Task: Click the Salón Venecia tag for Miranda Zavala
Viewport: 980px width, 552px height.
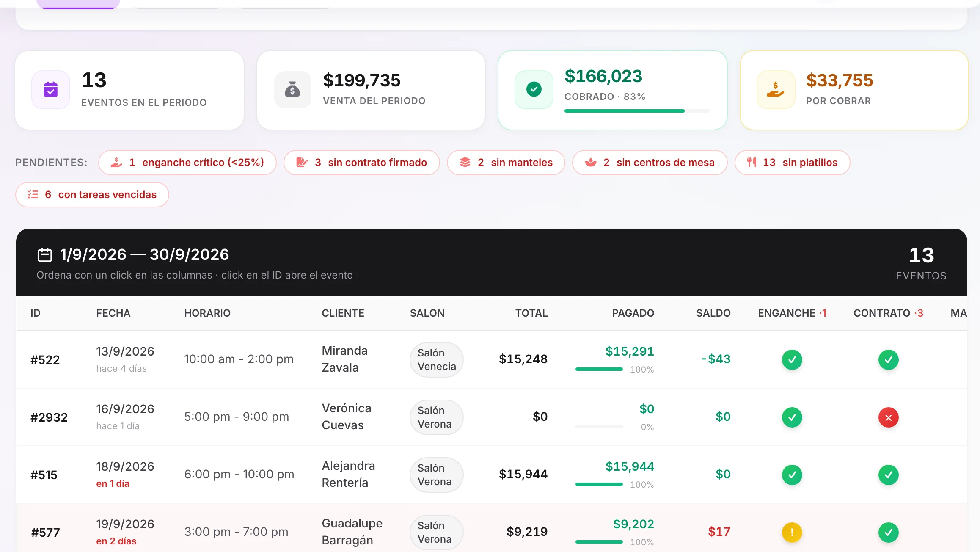Action: coord(437,360)
